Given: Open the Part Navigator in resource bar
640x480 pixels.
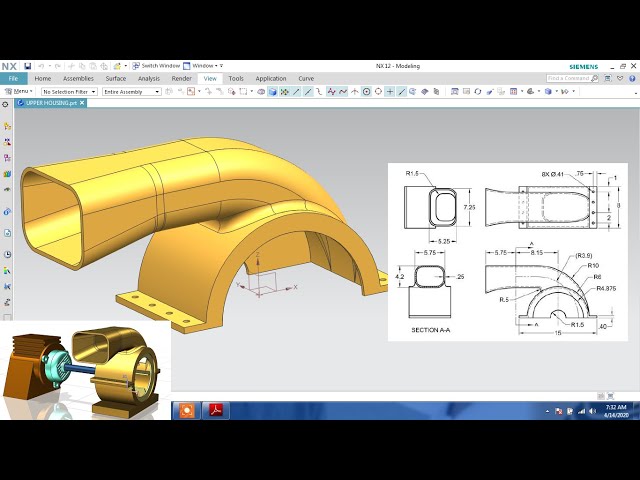Looking at the screenshot, I should pos(7,158).
